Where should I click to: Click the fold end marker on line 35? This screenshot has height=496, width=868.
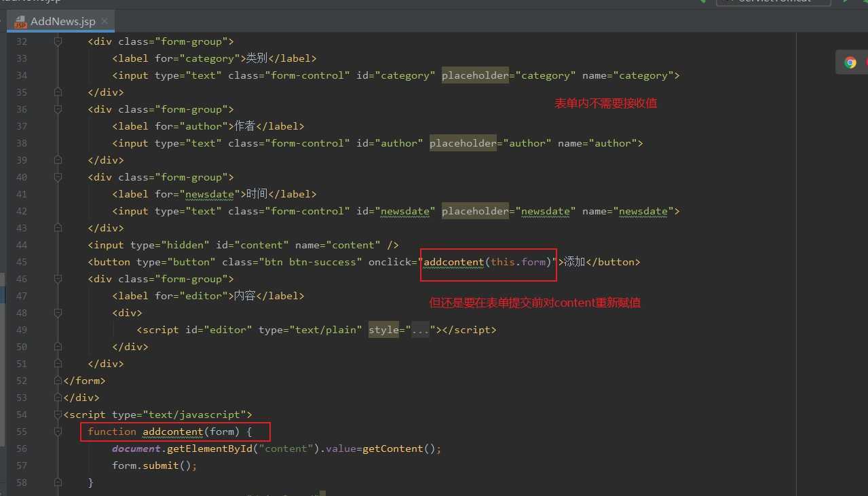click(58, 92)
